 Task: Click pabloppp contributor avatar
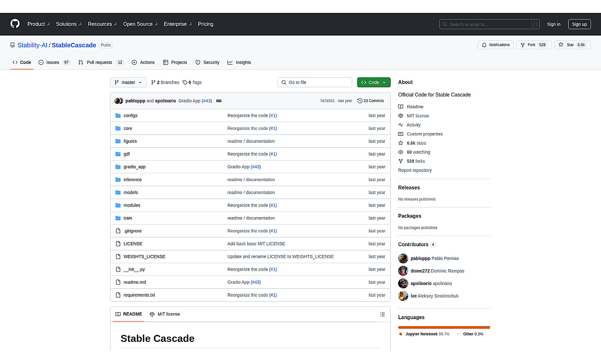pyautogui.click(x=403, y=258)
